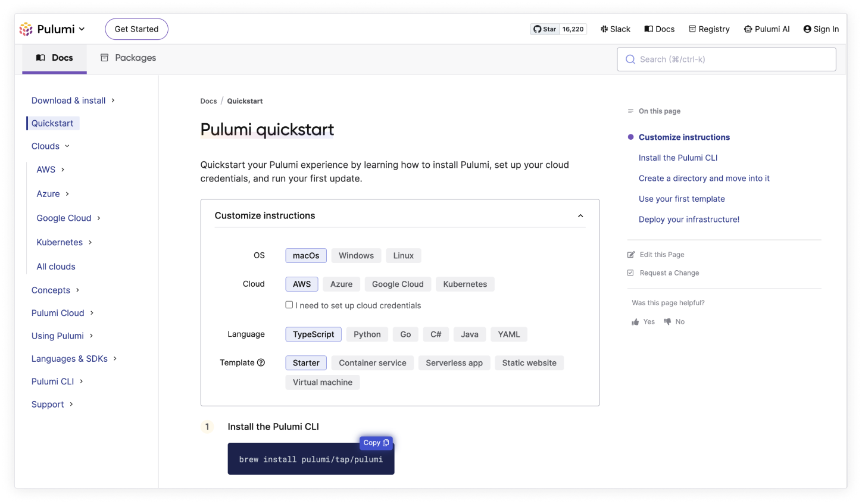Screen dimensions: 862x504
Task: Select macOs as OS
Action: pos(306,256)
